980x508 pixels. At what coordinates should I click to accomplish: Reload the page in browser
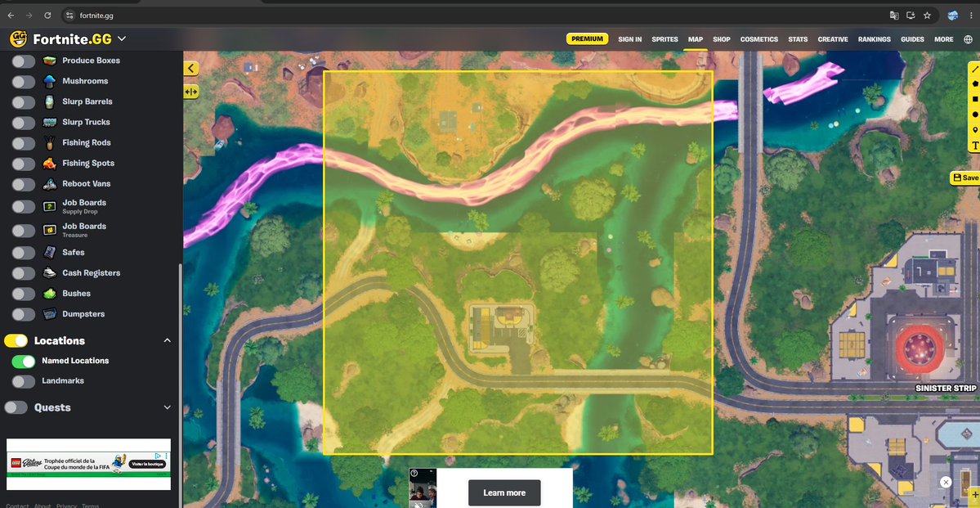pyautogui.click(x=47, y=15)
